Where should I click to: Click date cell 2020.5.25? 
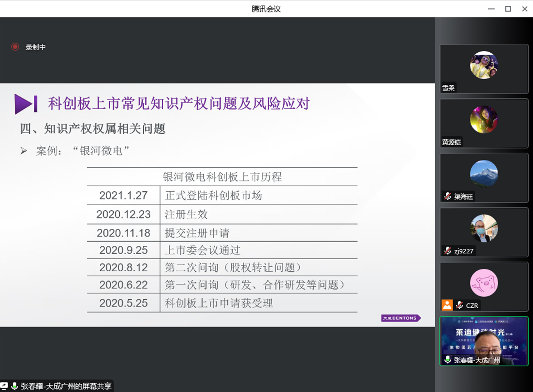pos(123,303)
